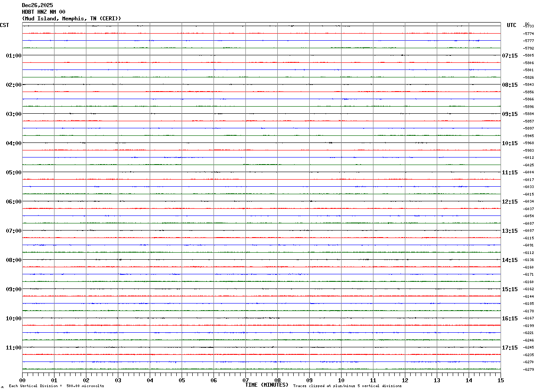Click the x-axis tick label "01"
The image size is (536, 392).
54,380
